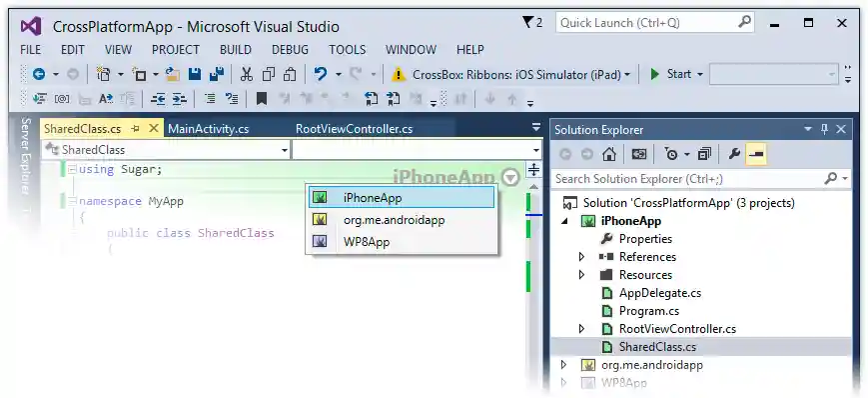Click notifications flag icon in title bar
This screenshot has height=398, width=868.
[528, 22]
